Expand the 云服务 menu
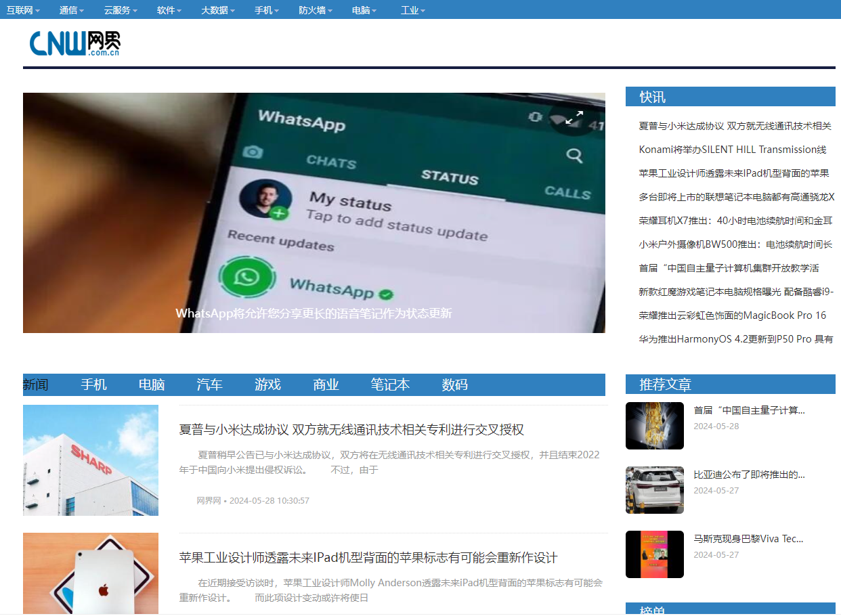Image resolution: width=841 pixels, height=616 pixels. 121,10
